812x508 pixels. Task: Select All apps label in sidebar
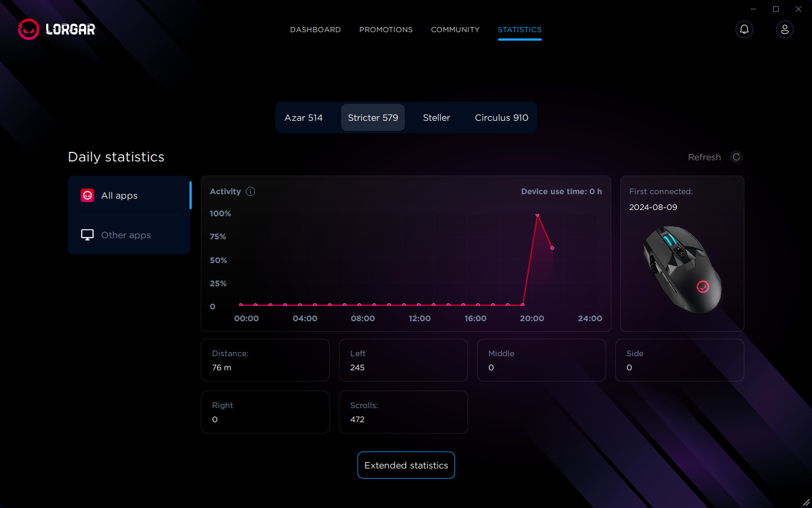[119, 195]
